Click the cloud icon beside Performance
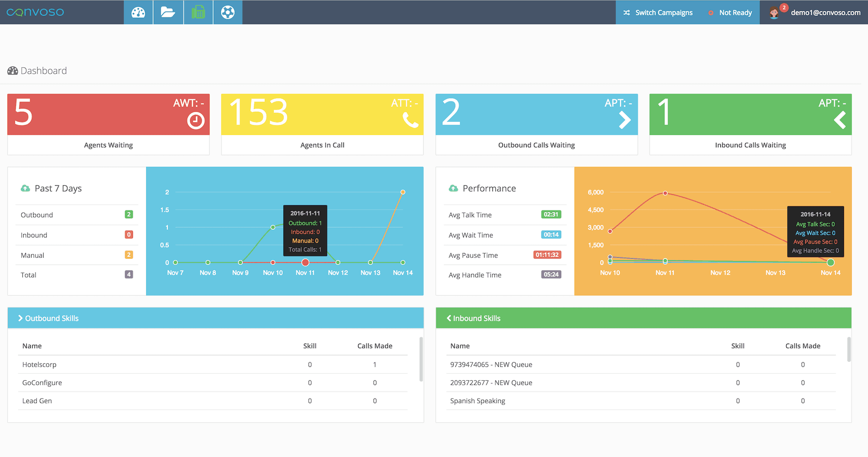This screenshot has height=457, width=868. pos(453,188)
